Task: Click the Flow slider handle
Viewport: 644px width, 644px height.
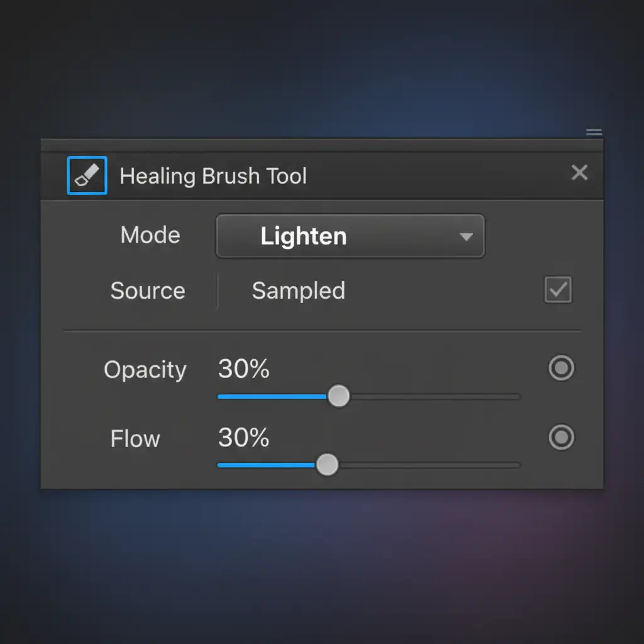Action: point(326,465)
